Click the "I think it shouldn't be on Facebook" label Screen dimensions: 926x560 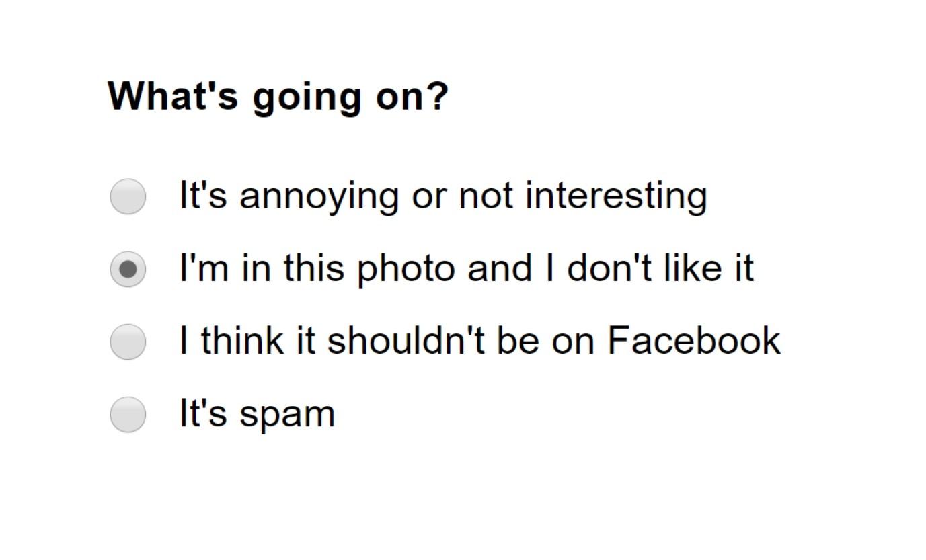[x=479, y=340]
